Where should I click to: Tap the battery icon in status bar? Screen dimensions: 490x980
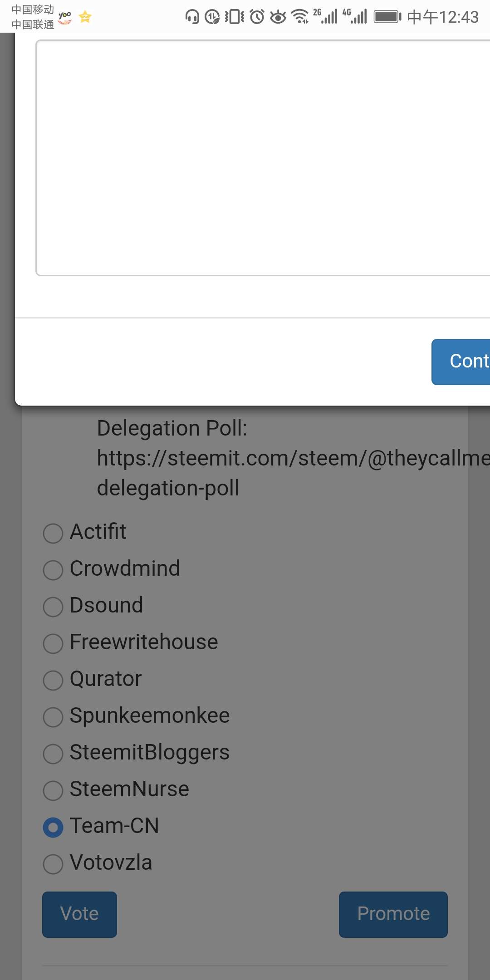(x=387, y=17)
